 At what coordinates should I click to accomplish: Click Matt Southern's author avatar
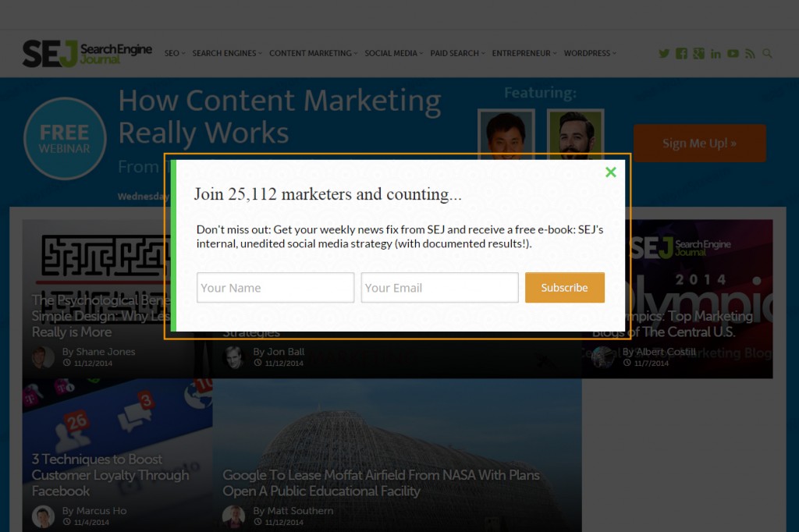234,516
